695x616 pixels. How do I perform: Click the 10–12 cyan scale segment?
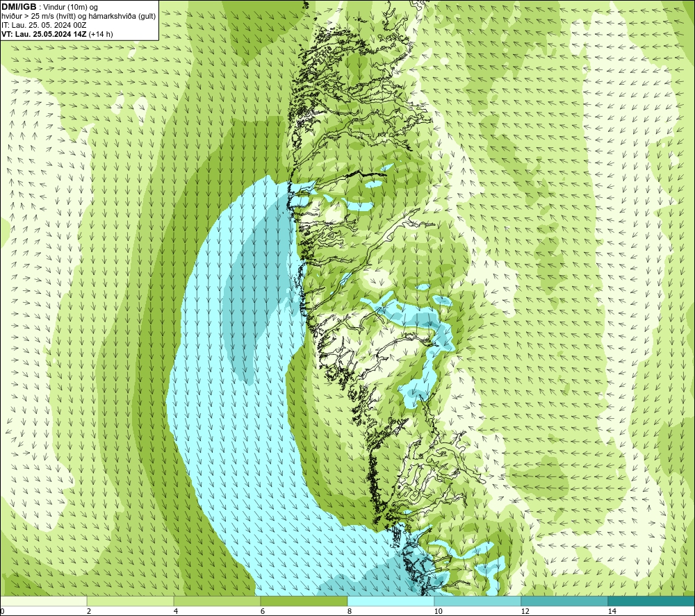pyautogui.click(x=478, y=601)
